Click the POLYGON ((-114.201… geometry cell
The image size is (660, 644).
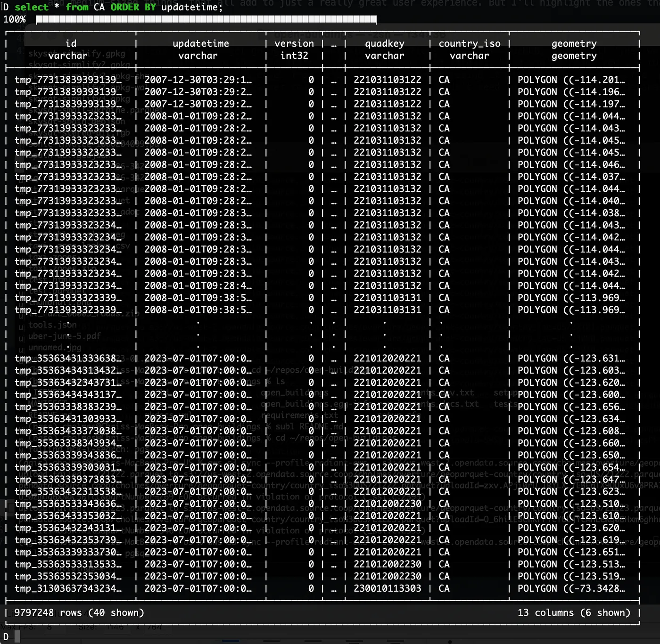(x=571, y=80)
